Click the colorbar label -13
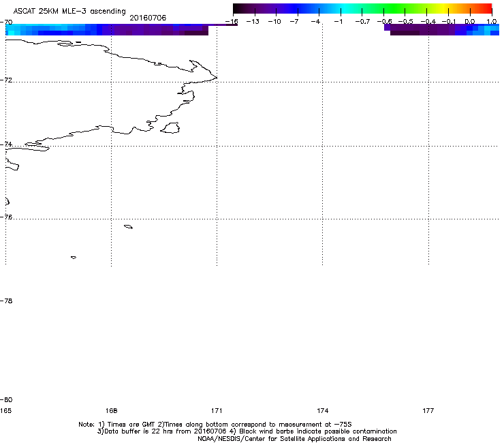 click(x=253, y=22)
